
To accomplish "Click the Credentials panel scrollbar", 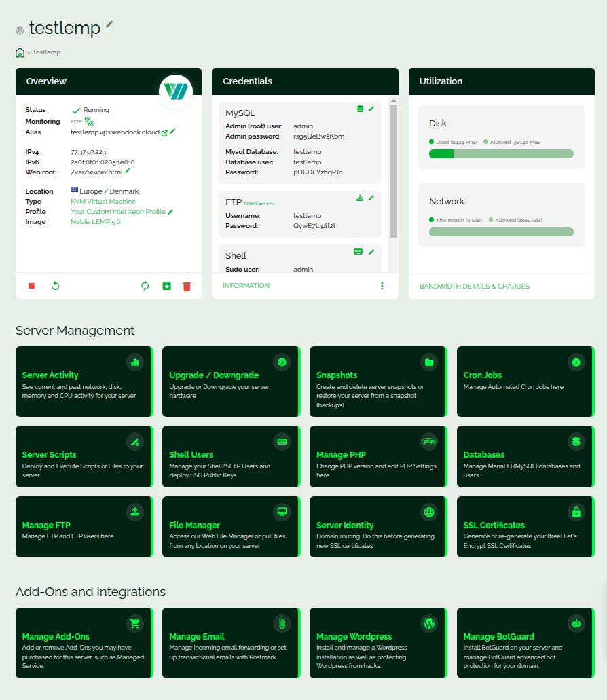I will click(393, 170).
